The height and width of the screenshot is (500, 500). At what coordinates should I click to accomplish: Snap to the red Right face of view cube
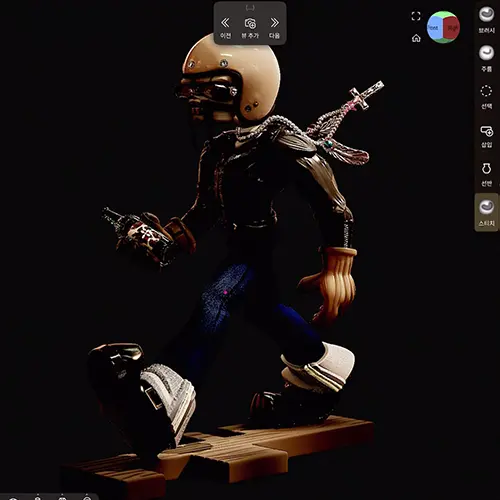452,28
